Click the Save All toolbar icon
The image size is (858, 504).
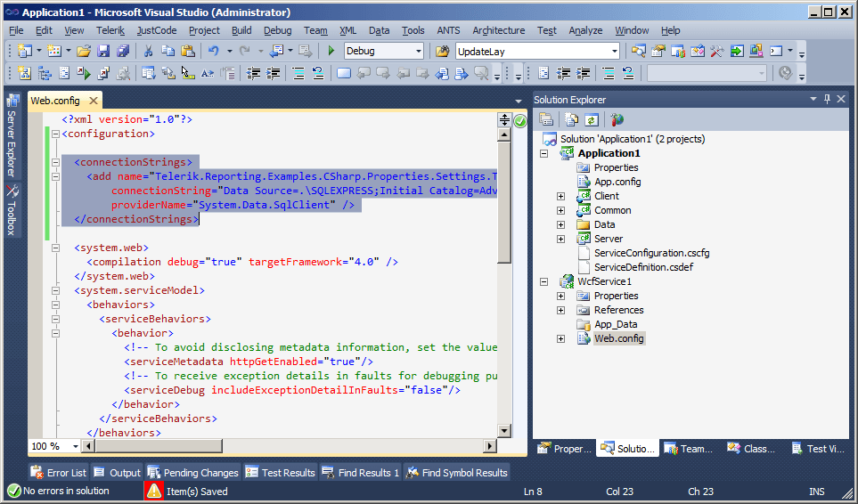(x=122, y=52)
